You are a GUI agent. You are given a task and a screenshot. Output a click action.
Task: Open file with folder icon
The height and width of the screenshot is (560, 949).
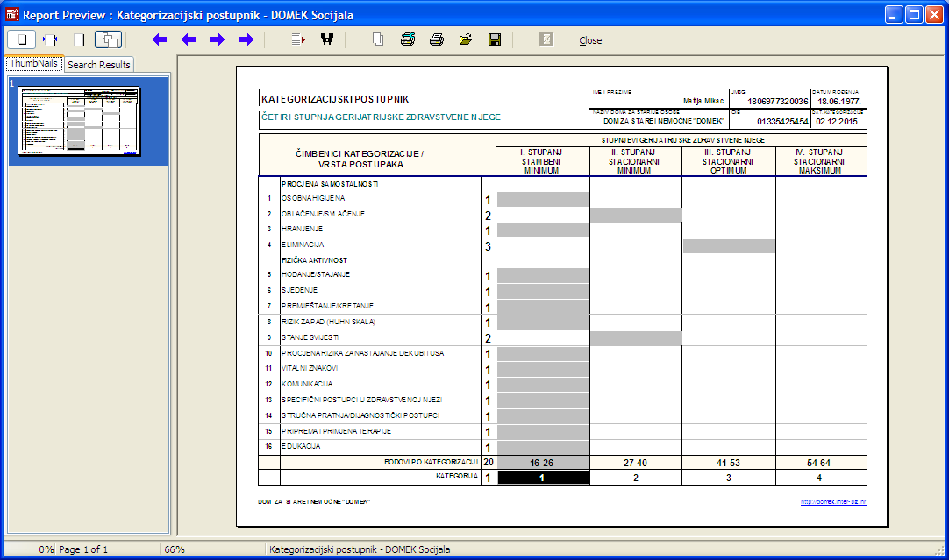(466, 39)
